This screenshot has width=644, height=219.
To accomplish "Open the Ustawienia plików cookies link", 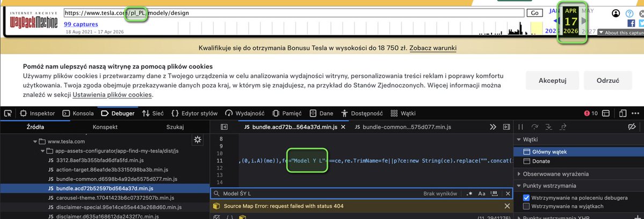I will [x=112, y=94].
